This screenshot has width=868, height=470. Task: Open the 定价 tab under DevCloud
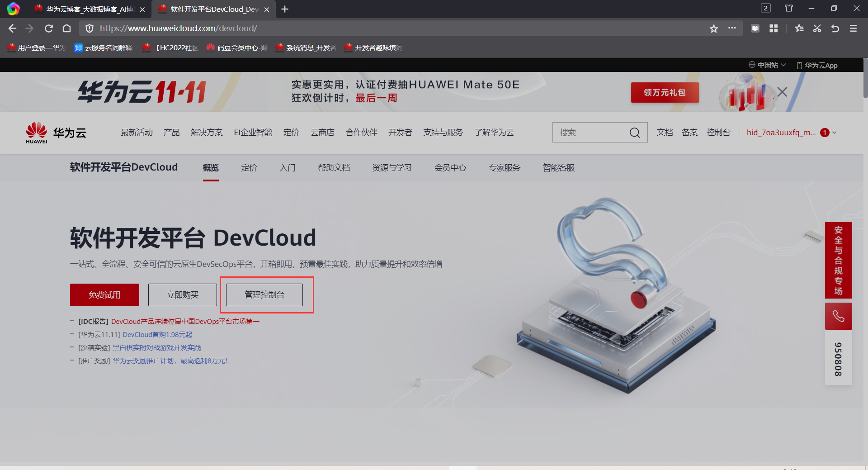coord(249,168)
